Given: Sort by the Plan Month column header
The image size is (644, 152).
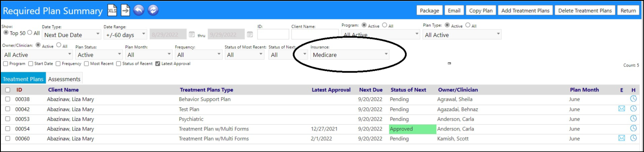Looking at the screenshot, I should pos(584,90).
